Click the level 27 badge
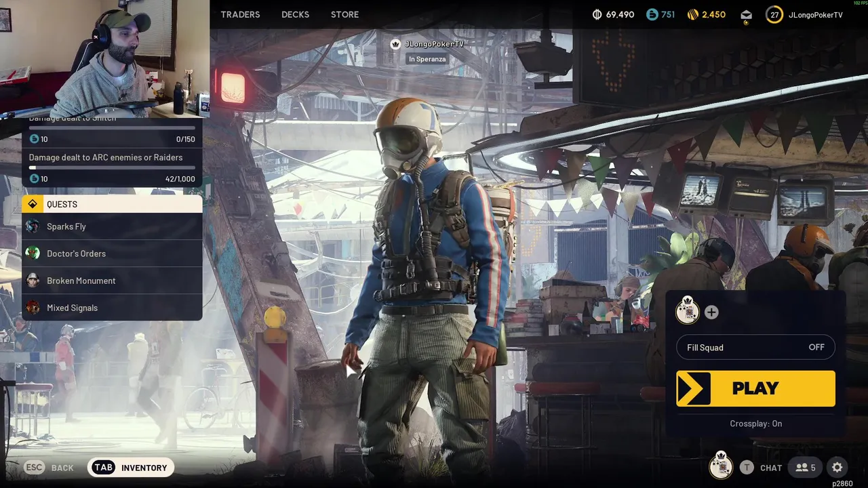The height and width of the screenshot is (488, 868). pos(774,14)
